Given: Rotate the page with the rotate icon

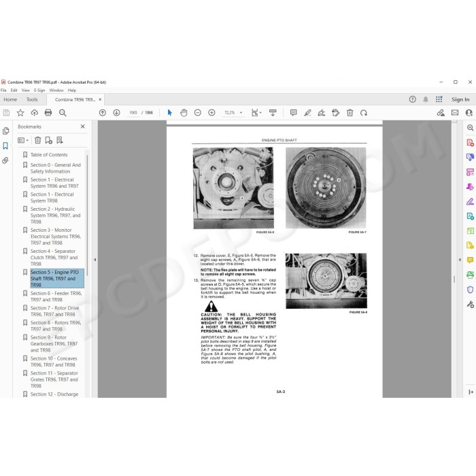Looking at the screenshot, I should (x=364, y=113).
